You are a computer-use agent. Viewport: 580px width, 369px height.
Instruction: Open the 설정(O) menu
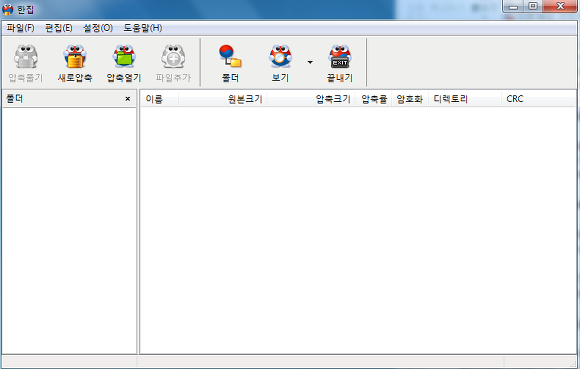(x=98, y=28)
